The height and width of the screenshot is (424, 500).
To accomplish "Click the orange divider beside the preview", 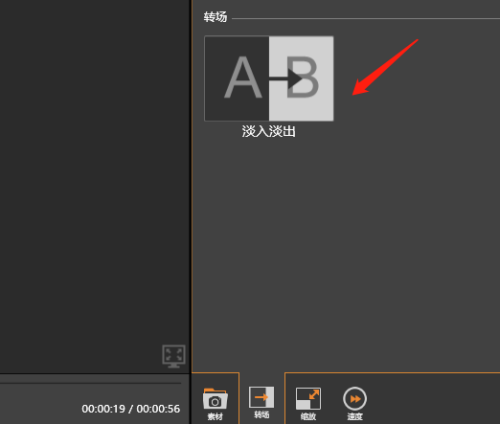I will [192, 187].
